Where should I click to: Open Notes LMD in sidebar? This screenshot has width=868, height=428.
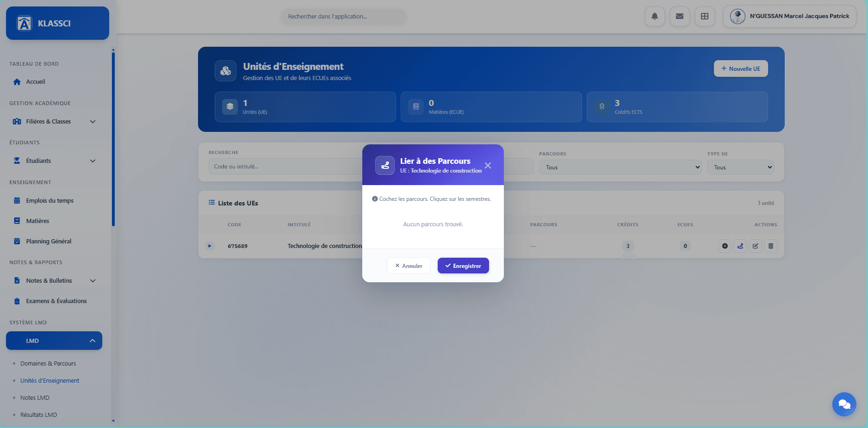[x=35, y=398]
